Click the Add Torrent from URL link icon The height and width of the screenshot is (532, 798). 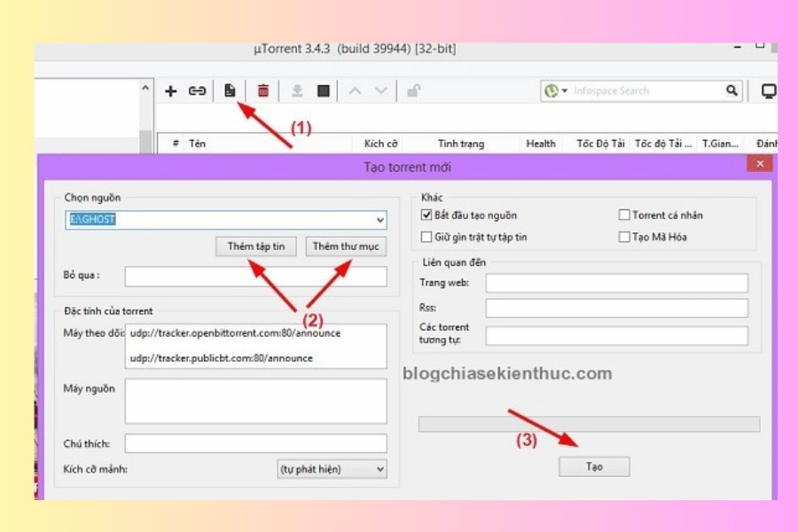[x=198, y=90]
